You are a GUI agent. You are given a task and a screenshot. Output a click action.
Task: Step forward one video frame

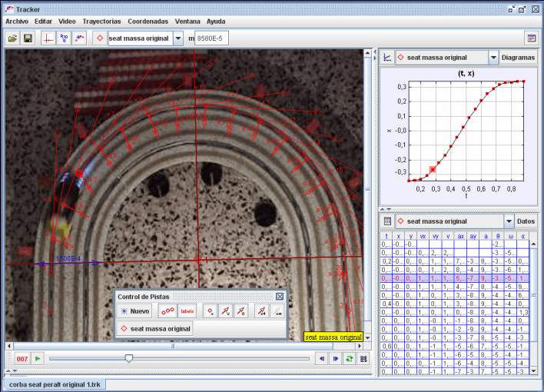click(336, 358)
